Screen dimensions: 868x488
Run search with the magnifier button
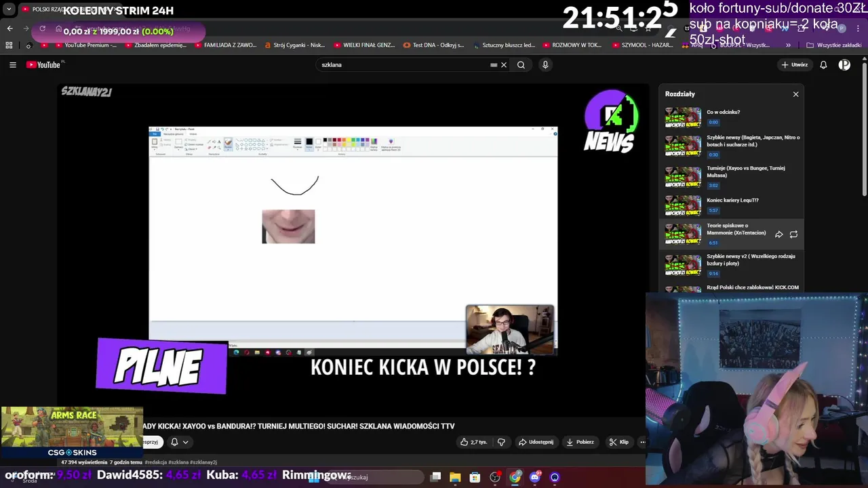click(x=521, y=65)
